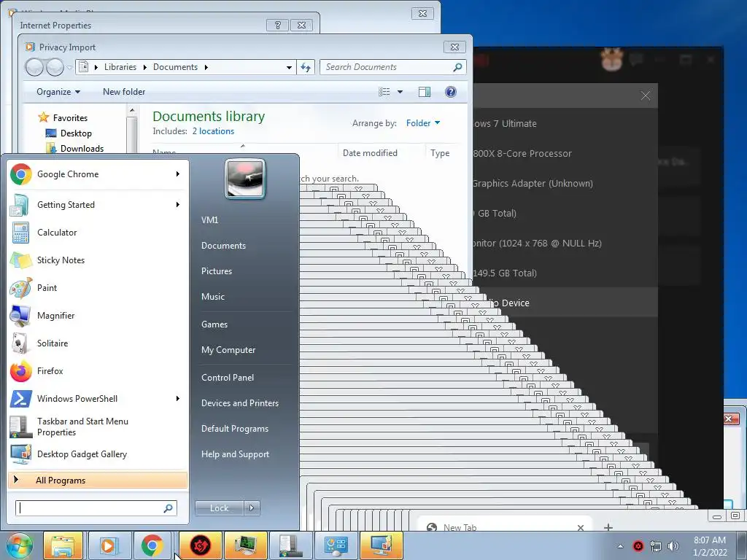
Task: Click the personalization display taskbar icon
Action: pyautogui.click(x=381, y=545)
